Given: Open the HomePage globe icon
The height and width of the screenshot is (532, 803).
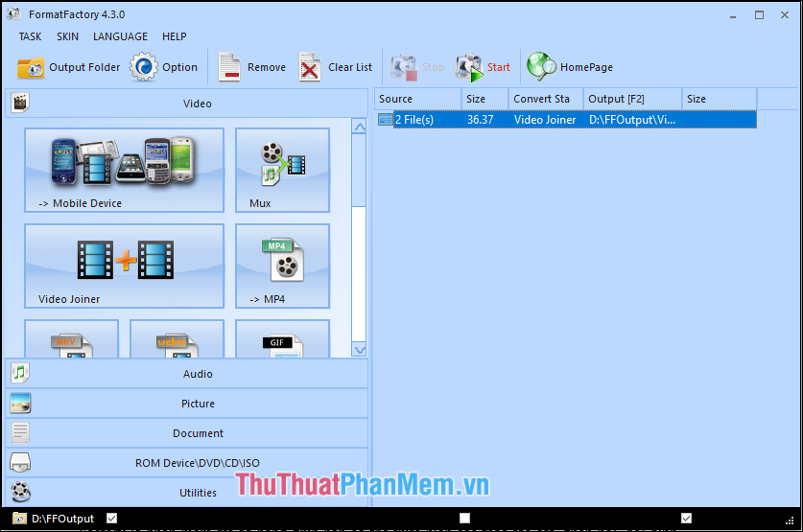Looking at the screenshot, I should (x=541, y=67).
